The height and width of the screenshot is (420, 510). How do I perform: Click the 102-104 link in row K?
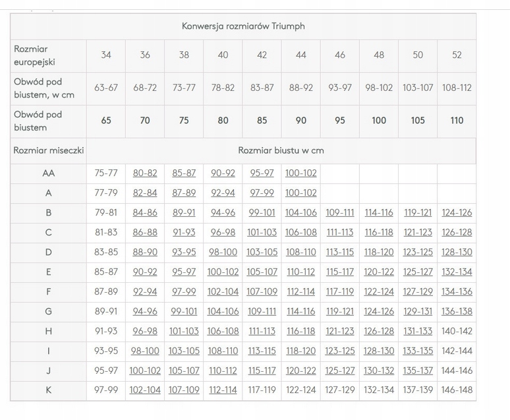(x=145, y=390)
